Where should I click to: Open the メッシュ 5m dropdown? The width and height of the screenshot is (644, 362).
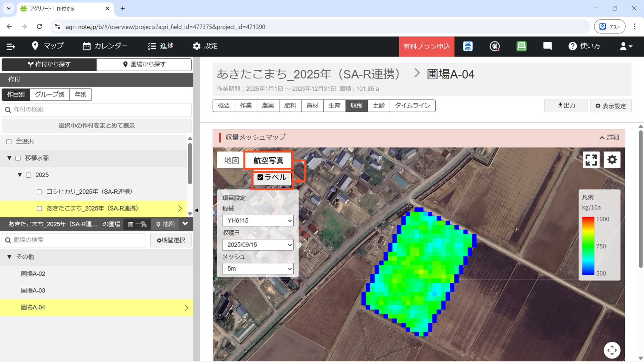coord(258,269)
